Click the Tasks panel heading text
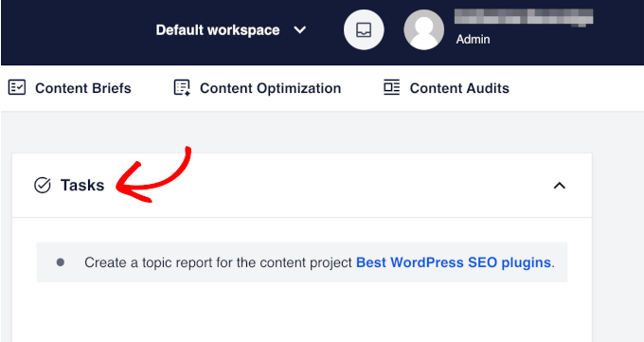 tap(82, 185)
